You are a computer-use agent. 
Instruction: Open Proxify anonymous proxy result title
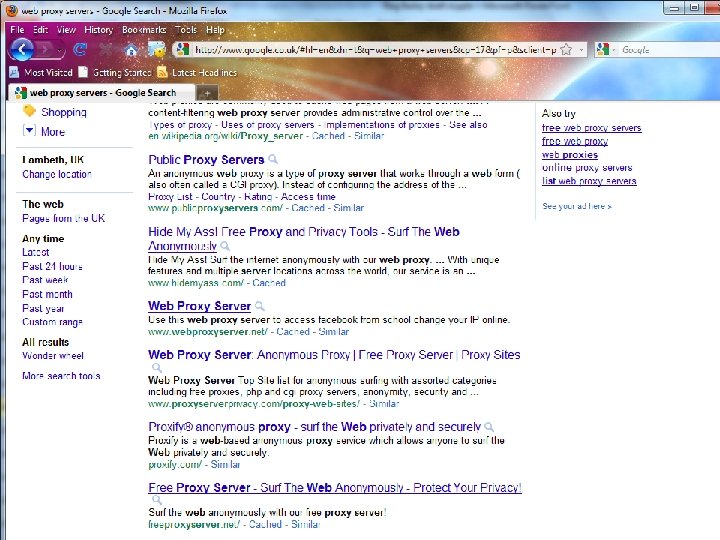[315, 427]
